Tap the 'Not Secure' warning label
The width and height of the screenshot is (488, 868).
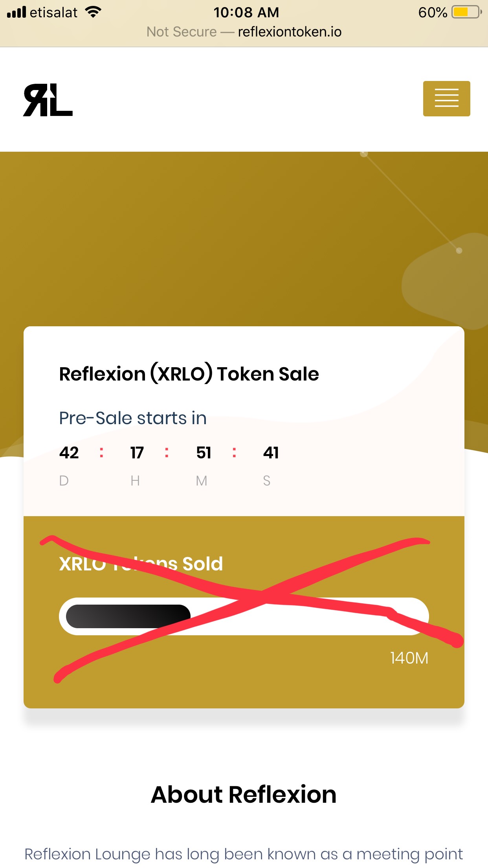(x=182, y=32)
